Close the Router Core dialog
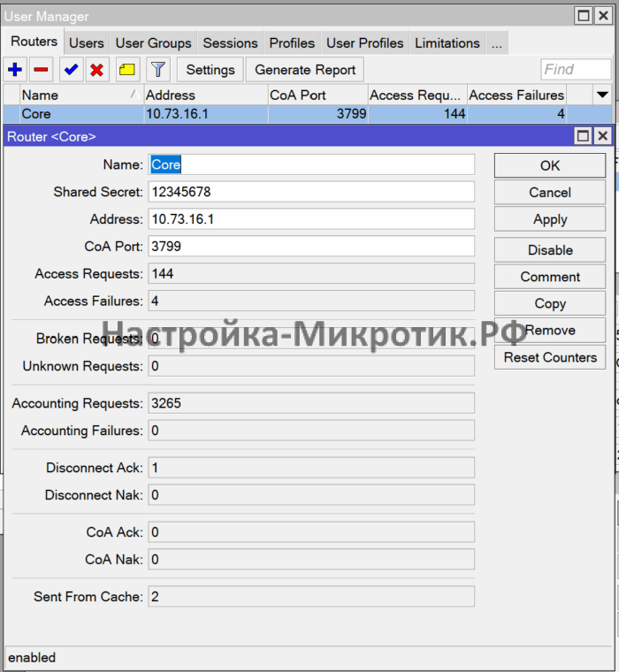Screen dimensions: 619x672 [x=603, y=136]
